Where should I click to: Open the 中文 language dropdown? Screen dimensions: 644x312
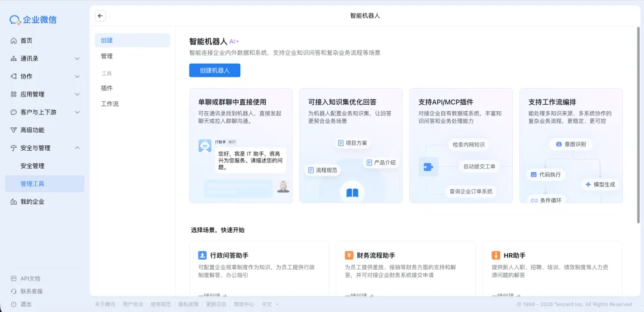[x=270, y=304]
